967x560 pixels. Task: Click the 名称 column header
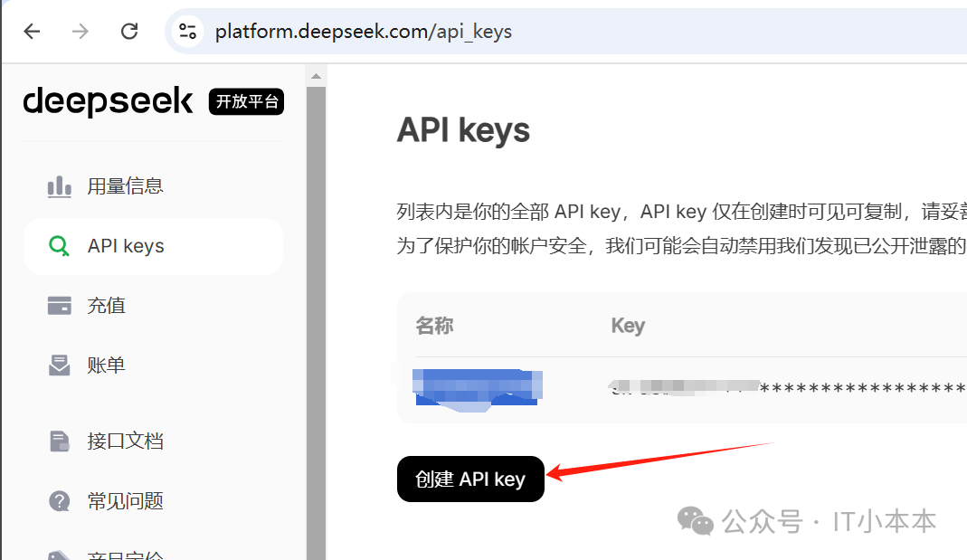(435, 326)
